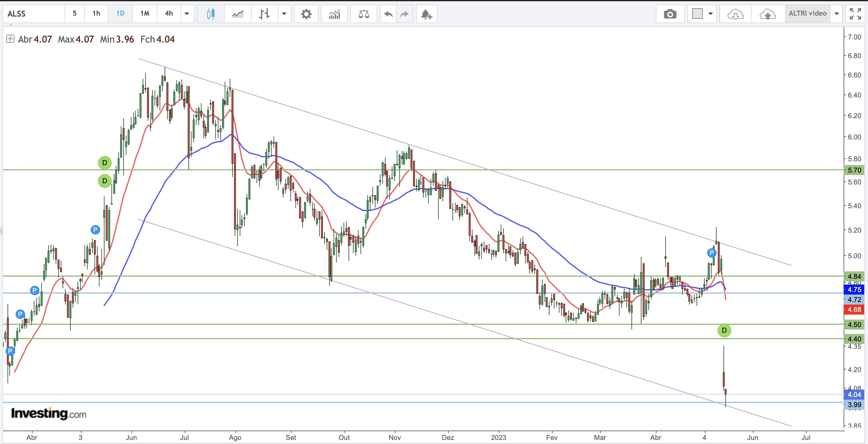Image resolution: width=868 pixels, height=444 pixels.
Task: Open more timeframes dropdown arrow
Action: 187,14
